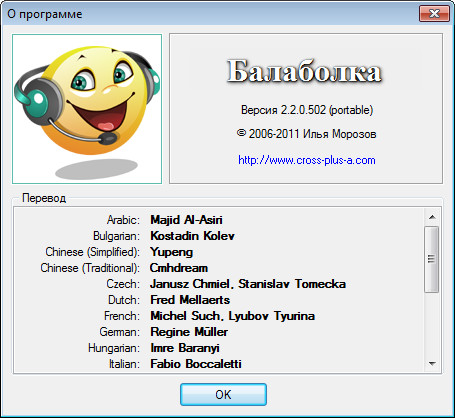Click the OK button
The height and width of the screenshot is (418, 455).
pos(223,395)
